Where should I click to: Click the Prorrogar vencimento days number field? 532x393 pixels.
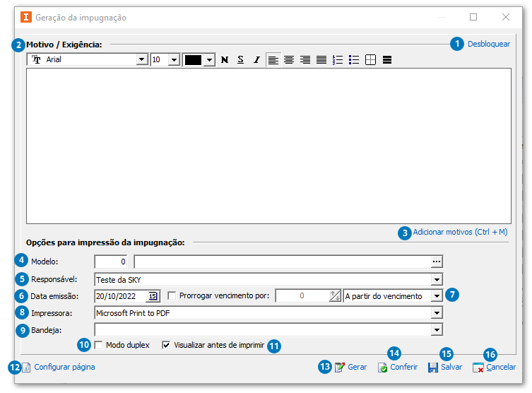tap(302, 296)
